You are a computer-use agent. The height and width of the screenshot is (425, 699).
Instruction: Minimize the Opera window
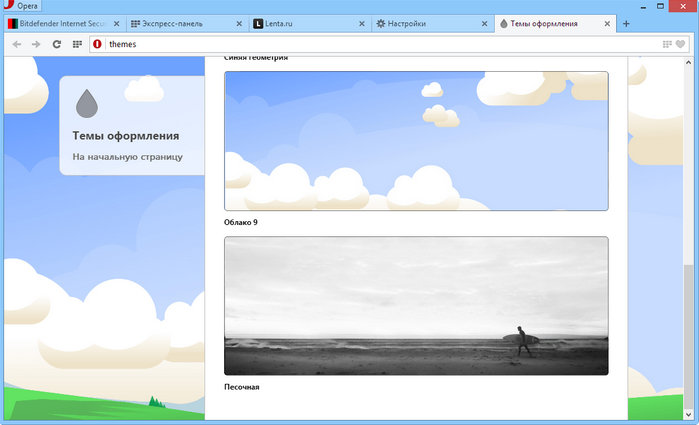point(643,6)
